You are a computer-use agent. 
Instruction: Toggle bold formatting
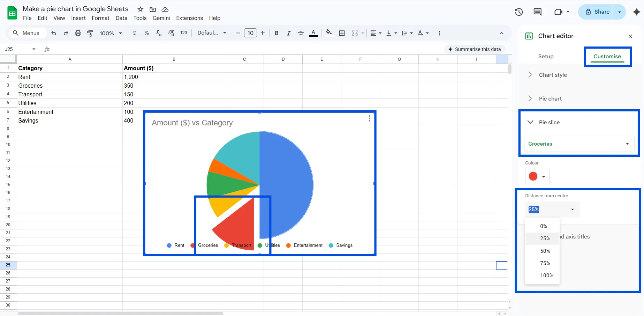(x=276, y=33)
